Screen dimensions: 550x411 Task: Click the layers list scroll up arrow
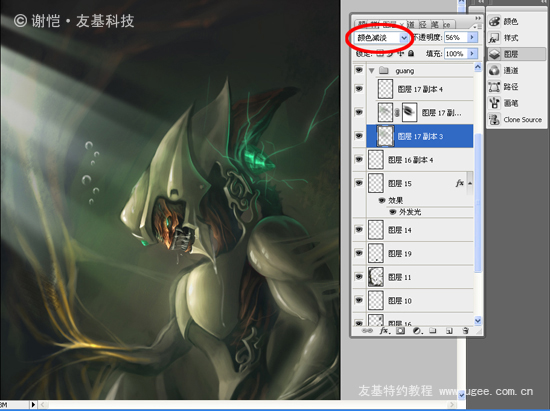(478, 67)
